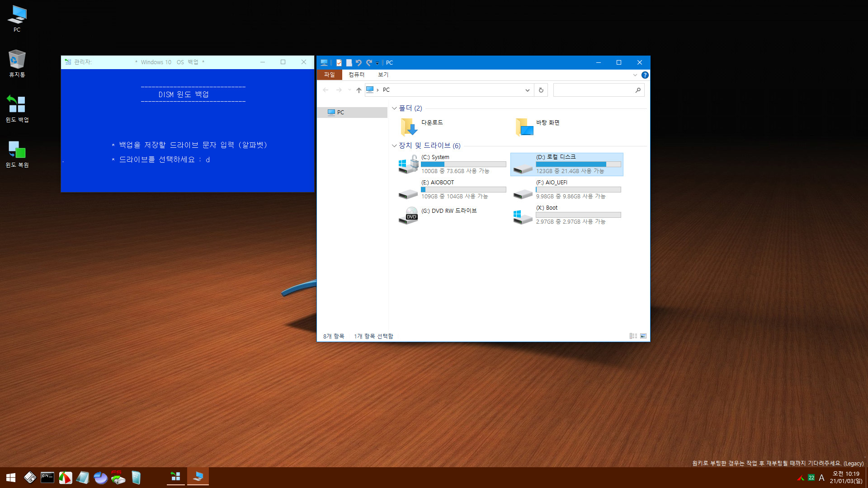Viewport: 868px width, 488px height.
Task: Open the blue glass window taskbar icon
Action: [136, 477]
